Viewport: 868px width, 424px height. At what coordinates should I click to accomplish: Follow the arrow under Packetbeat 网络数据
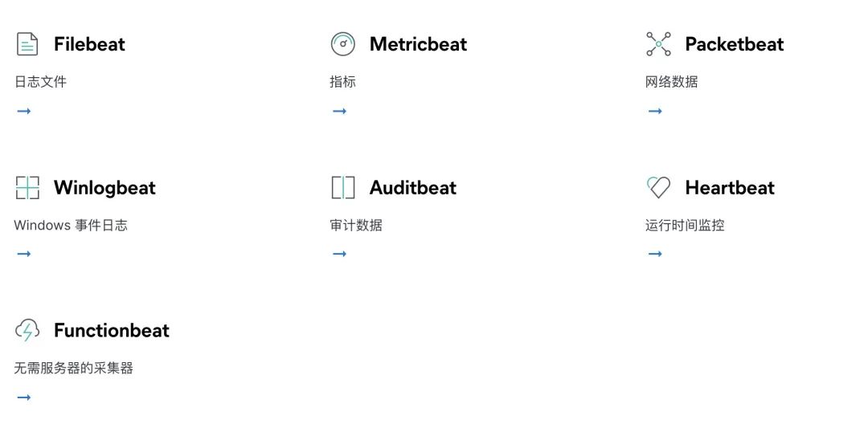tap(655, 111)
